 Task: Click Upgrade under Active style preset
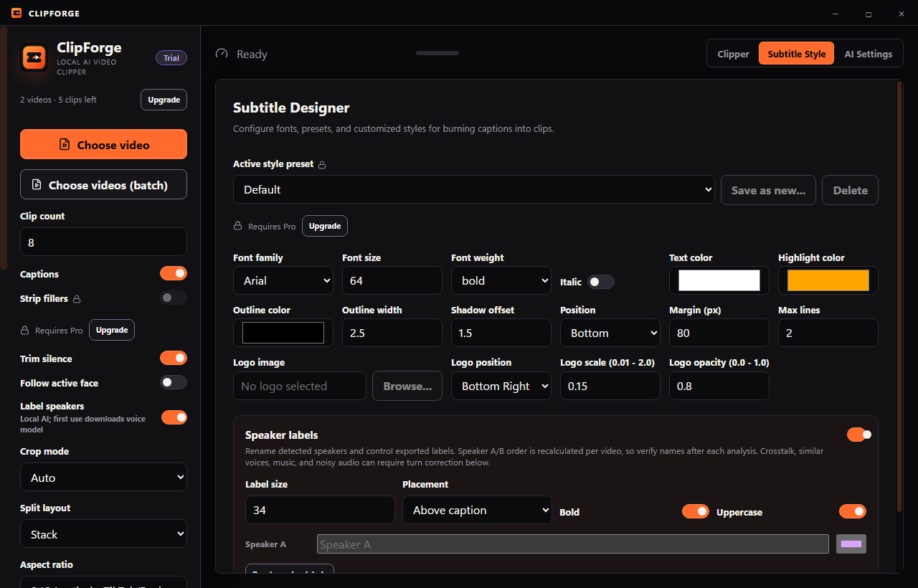[325, 226]
